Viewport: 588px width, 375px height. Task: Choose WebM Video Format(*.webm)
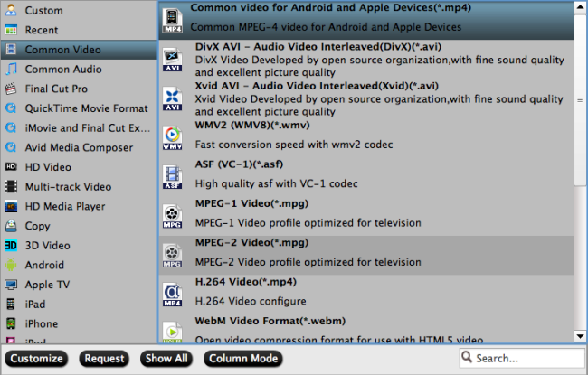point(366,329)
